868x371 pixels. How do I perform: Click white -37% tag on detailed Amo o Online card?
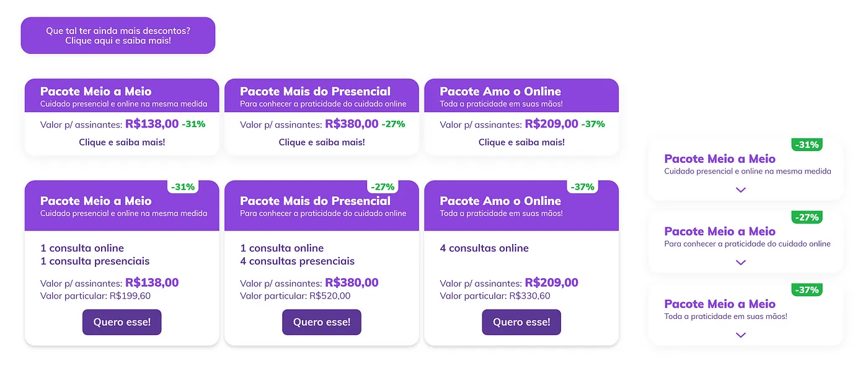point(582,187)
